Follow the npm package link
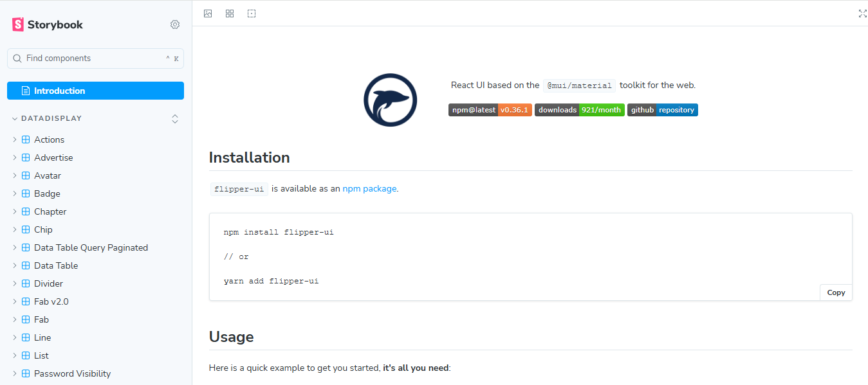The height and width of the screenshot is (385, 868). click(x=369, y=189)
